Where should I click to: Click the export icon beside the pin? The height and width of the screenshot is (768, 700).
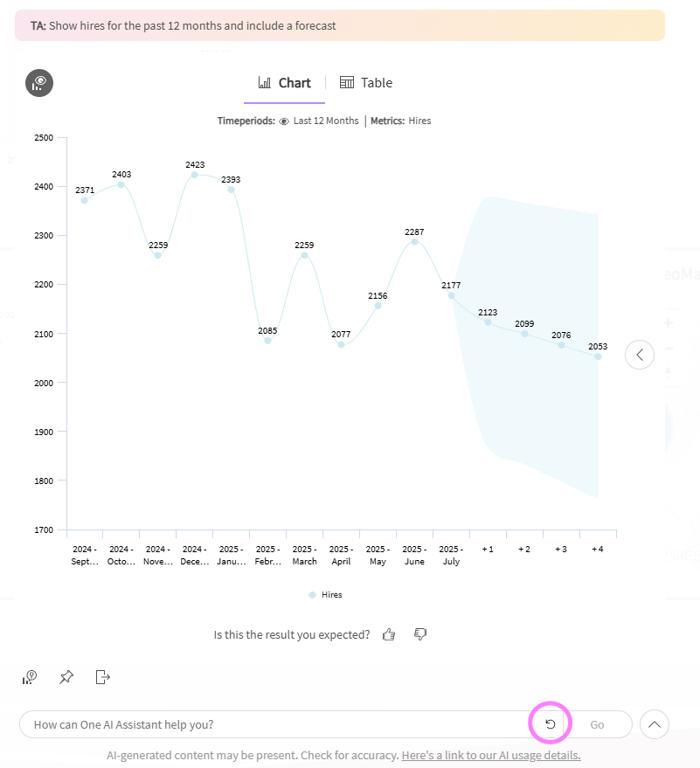pyautogui.click(x=103, y=677)
